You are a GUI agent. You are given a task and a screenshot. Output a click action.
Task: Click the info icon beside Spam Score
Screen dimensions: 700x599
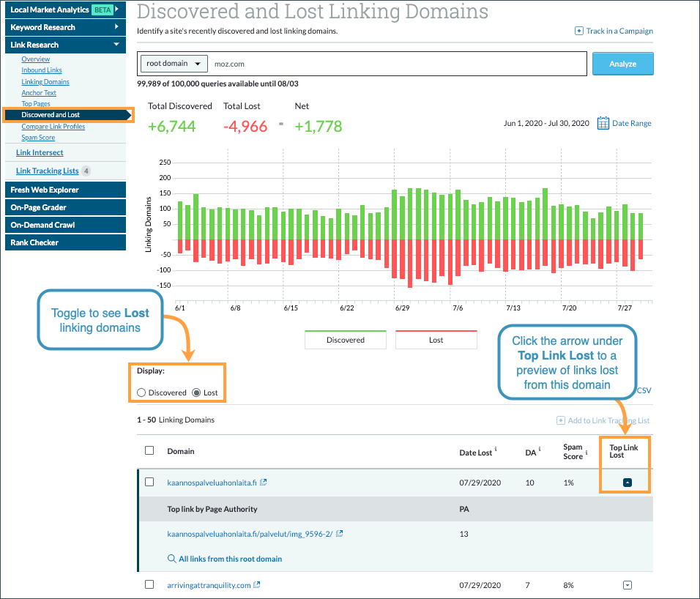[587, 453]
